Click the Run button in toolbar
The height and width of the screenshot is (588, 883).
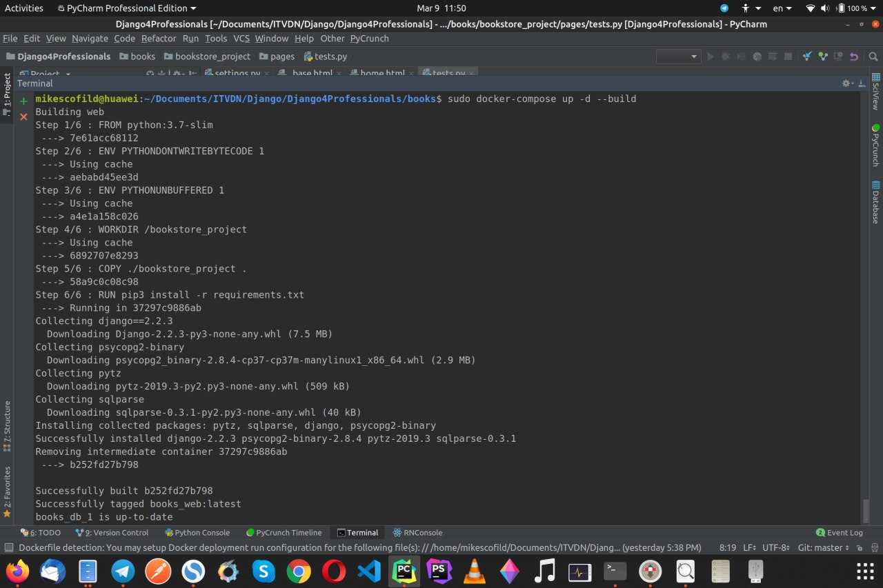pos(711,57)
